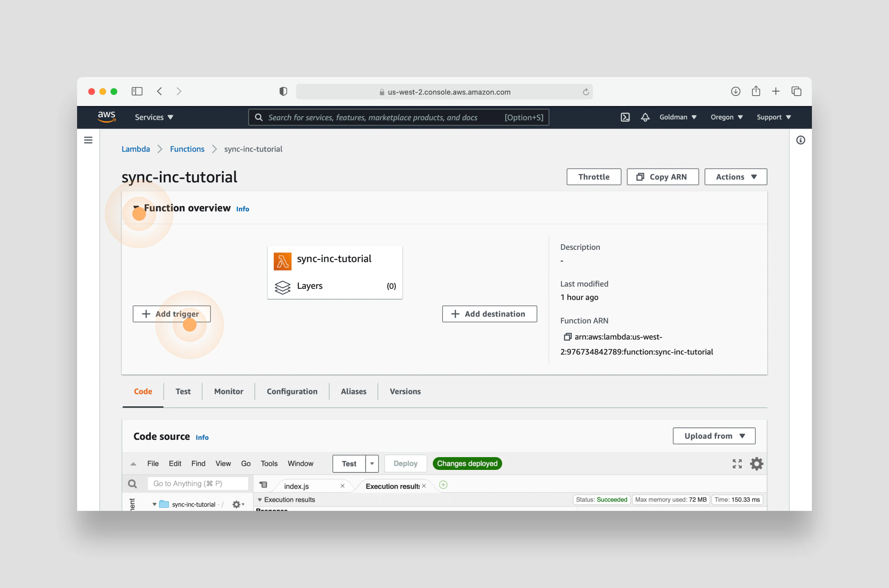Toggle editor fullscreen icon
The image size is (889, 588).
(x=737, y=464)
